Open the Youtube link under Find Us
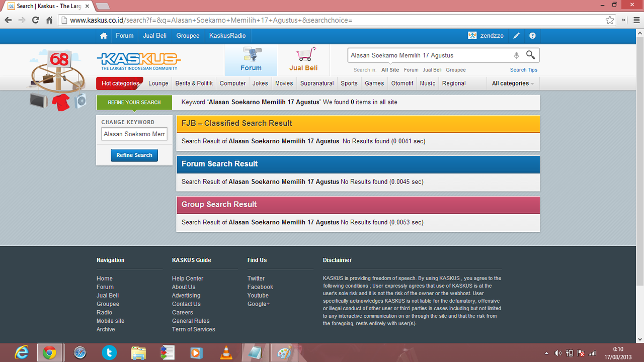This screenshot has width=644, height=362. point(258,296)
